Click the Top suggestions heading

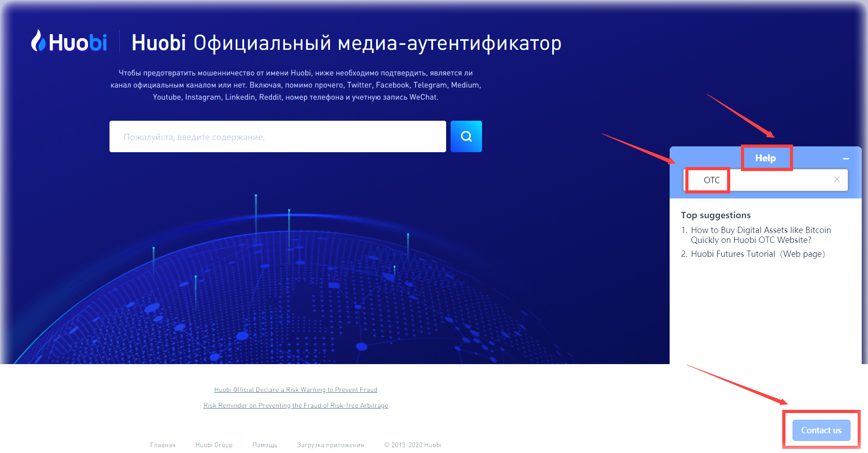click(715, 215)
